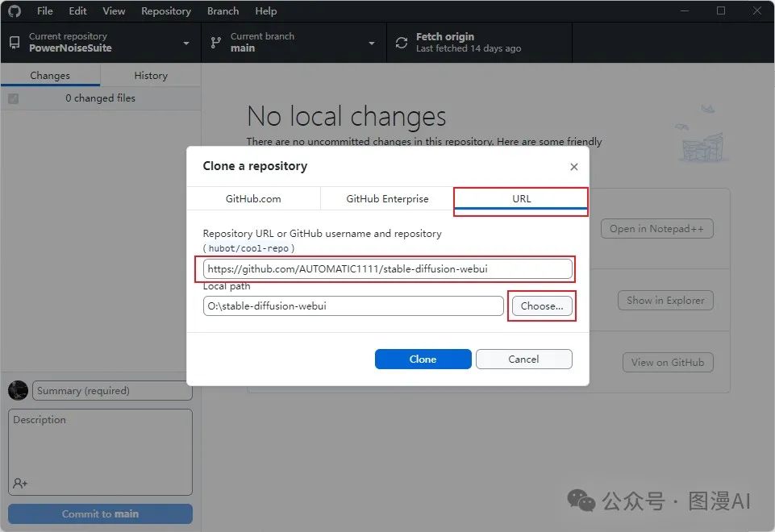Screen dimensions: 775x532
Task: Click the commit Description text area
Action: (x=100, y=452)
